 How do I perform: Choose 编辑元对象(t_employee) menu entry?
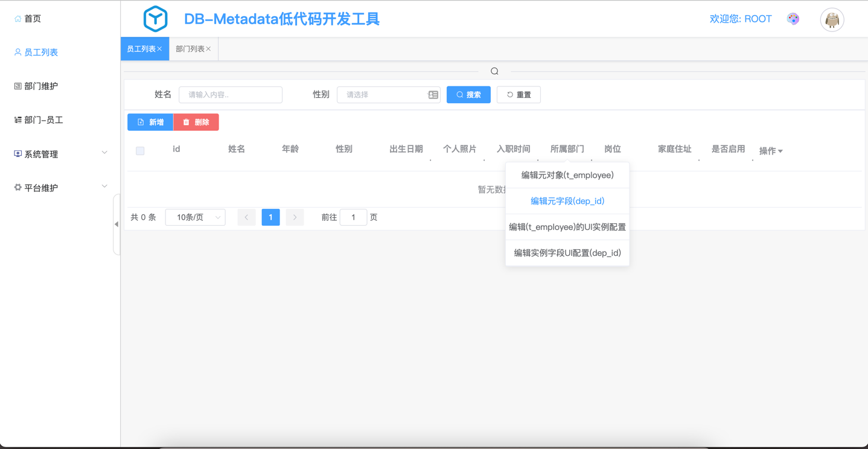pos(567,175)
